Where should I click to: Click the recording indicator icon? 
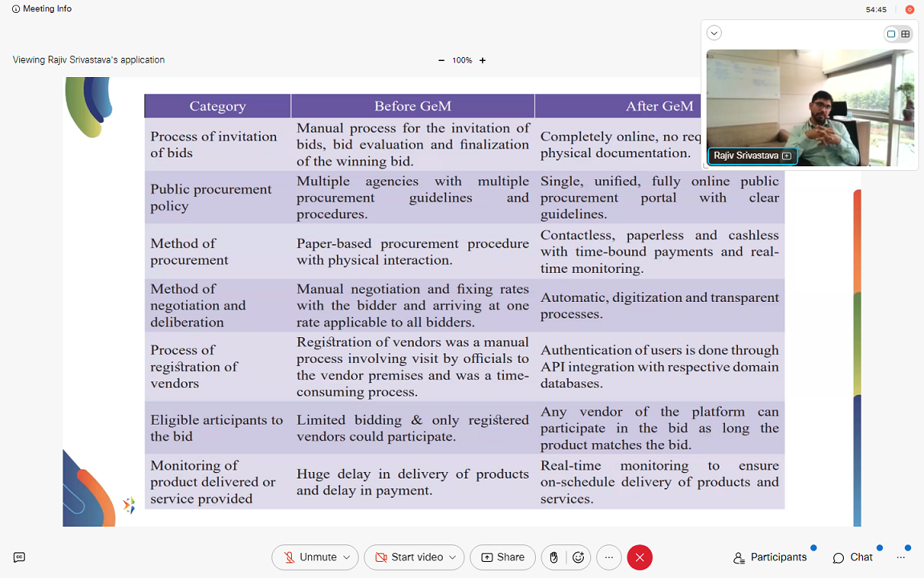[910, 10]
